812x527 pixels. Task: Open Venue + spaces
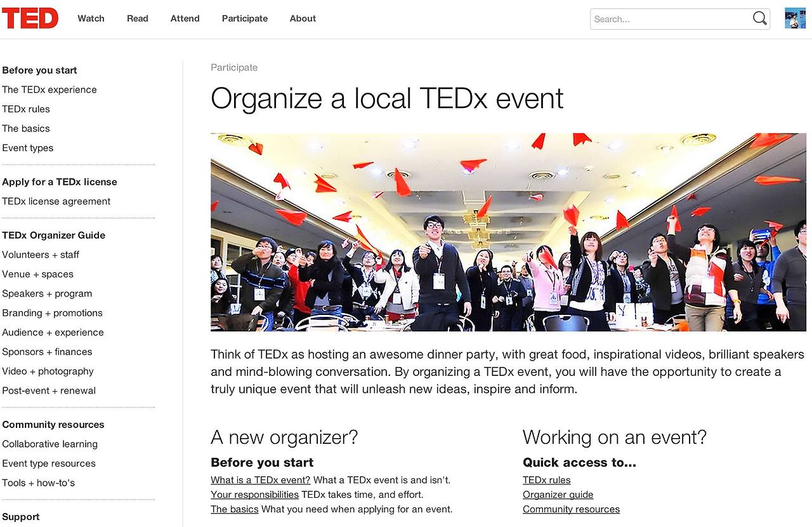(x=38, y=274)
